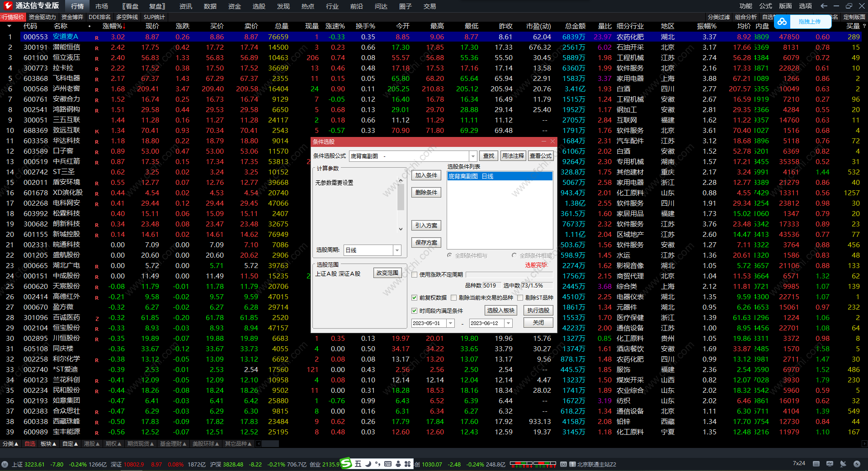Check the 剔除ST品种 checkbox
Image resolution: width=868 pixels, height=471 pixels.
coord(520,298)
